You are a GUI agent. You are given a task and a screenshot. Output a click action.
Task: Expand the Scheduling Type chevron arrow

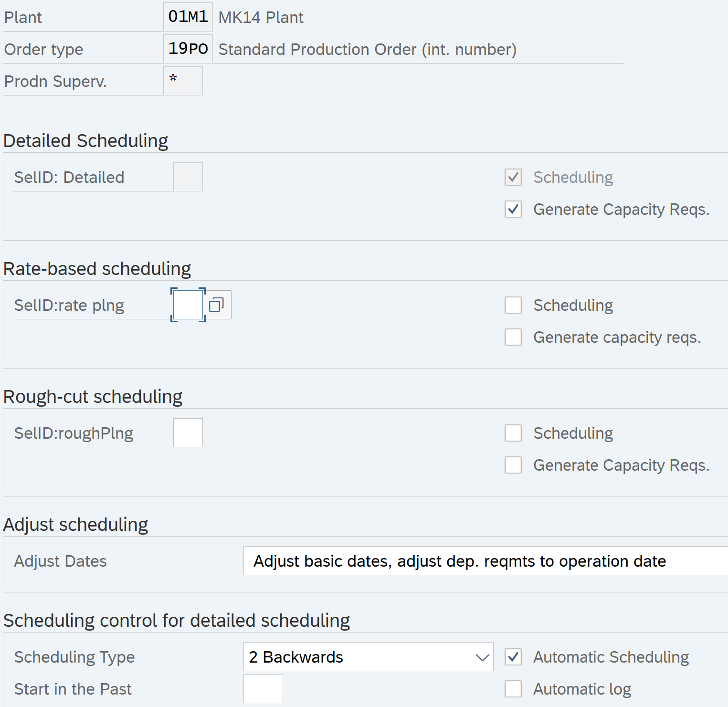click(x=482, y=657)
